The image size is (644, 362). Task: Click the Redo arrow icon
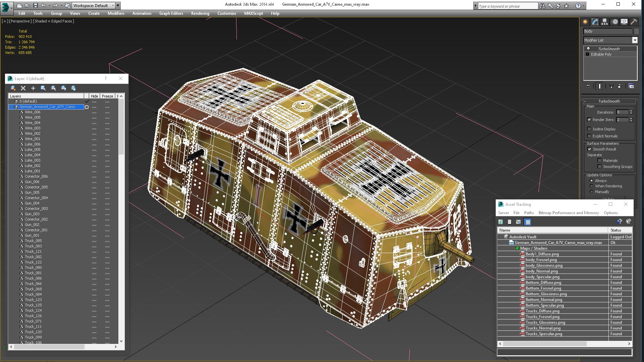(x=55, y=5)
